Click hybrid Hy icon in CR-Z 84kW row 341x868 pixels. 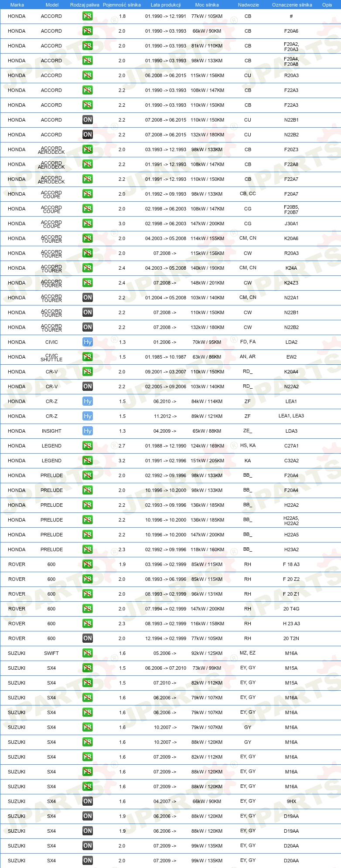tap(88, 401)
